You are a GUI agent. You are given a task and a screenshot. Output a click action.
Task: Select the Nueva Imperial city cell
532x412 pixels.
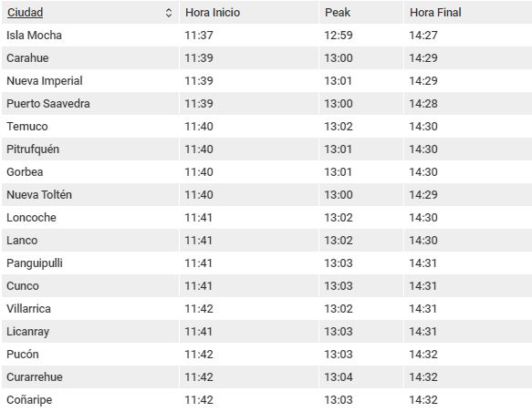coord(90,80)
